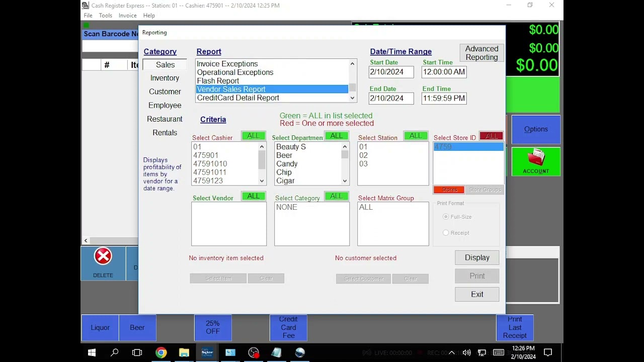Click the Options button
644x362 pixels.
(536, 129)
